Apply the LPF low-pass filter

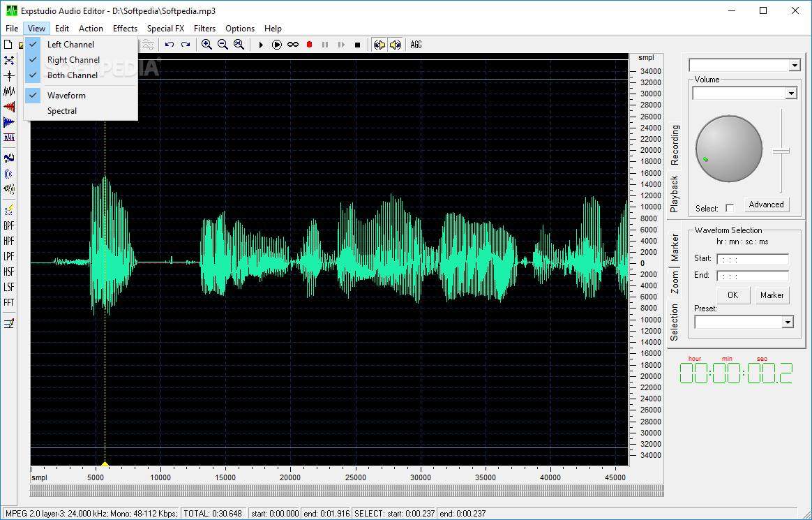click(9, 256)
